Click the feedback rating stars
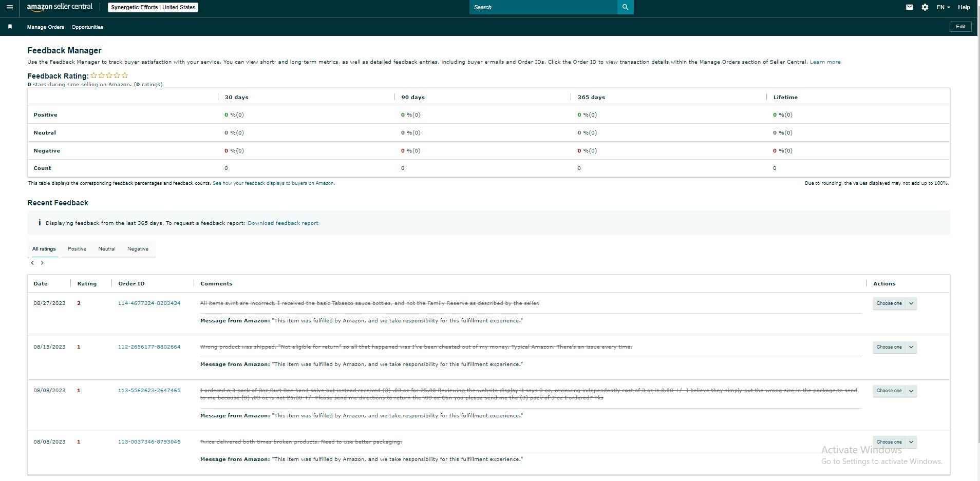 coord(109,75)
